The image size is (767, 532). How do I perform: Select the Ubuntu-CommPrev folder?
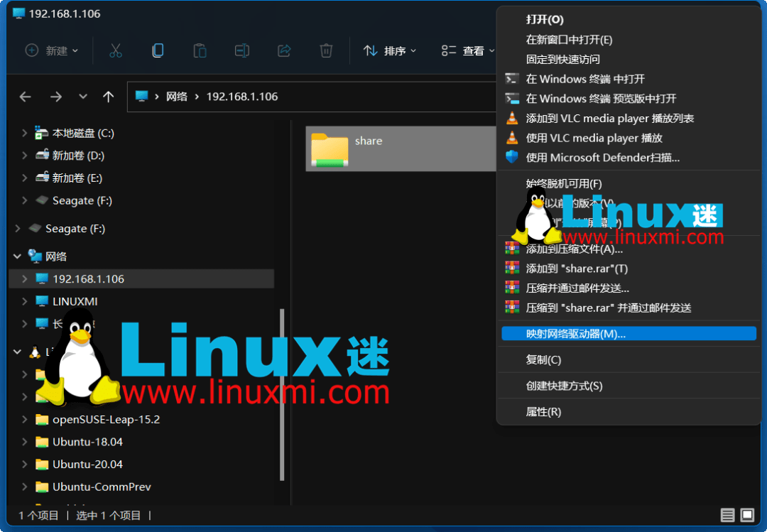[x=102, y=487]
